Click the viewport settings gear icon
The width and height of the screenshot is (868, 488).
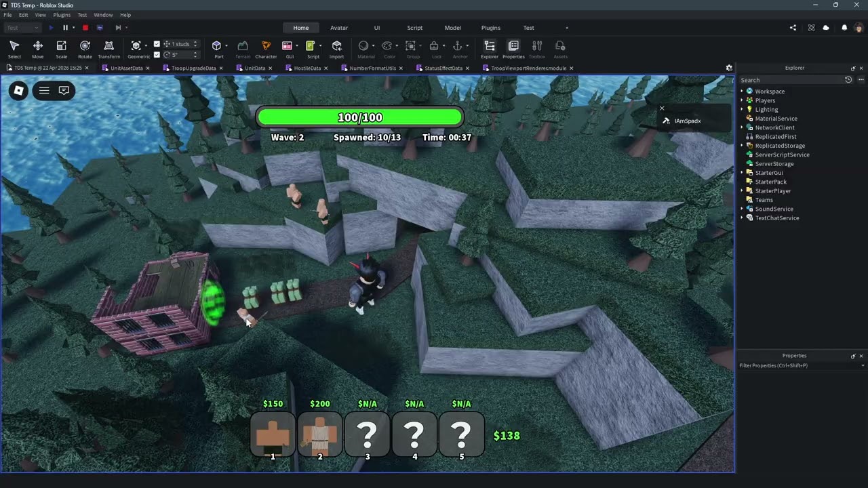click(x=729, y=68)
